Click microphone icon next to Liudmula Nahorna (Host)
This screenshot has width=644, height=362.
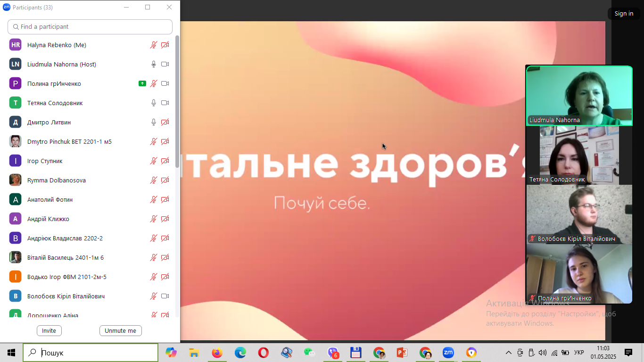[154, 64]
